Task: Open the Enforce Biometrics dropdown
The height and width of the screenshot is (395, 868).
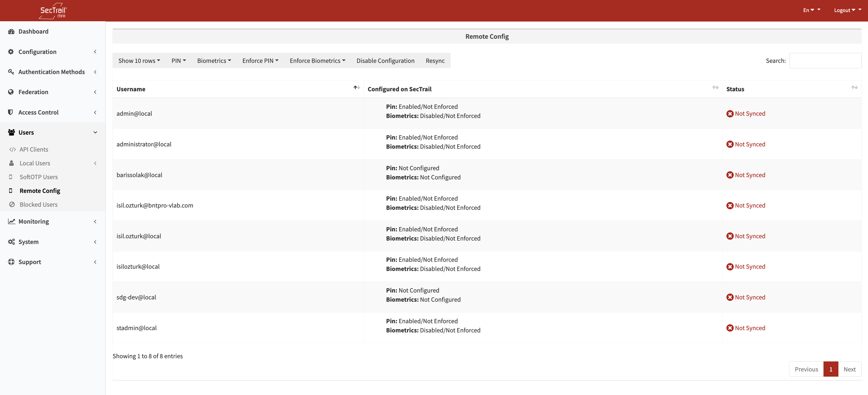Action: coord(317,61)
